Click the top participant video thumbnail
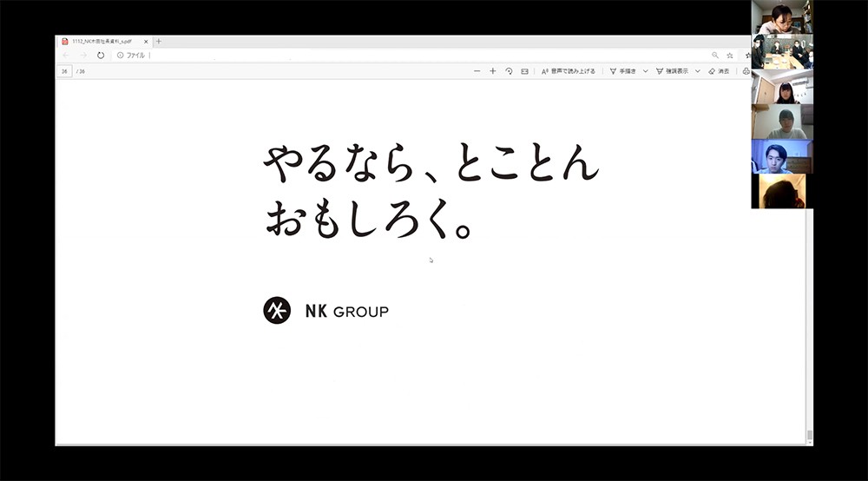This screenshot has height=481, width=868. [x=781, y=17]
